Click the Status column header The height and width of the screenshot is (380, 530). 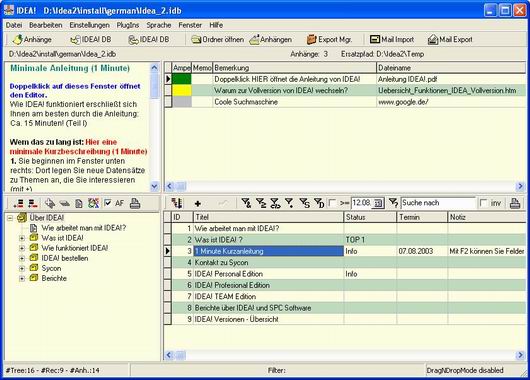tap(370, 217)
